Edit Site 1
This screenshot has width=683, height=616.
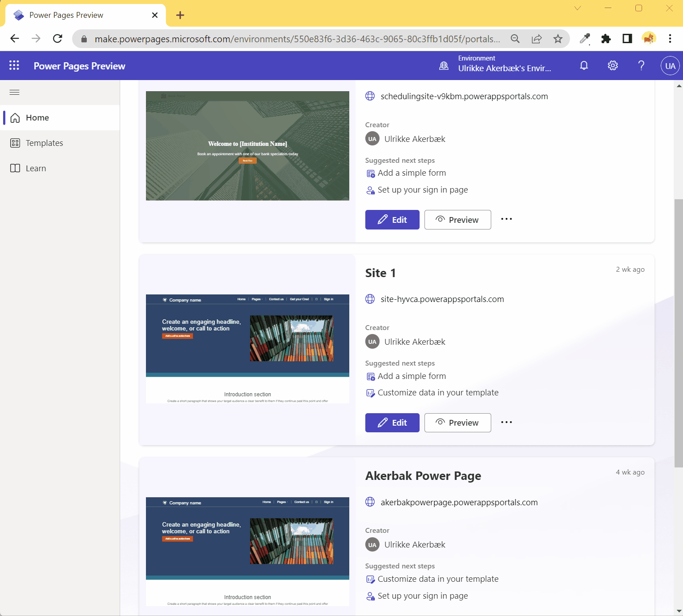[x=392, y=423]
